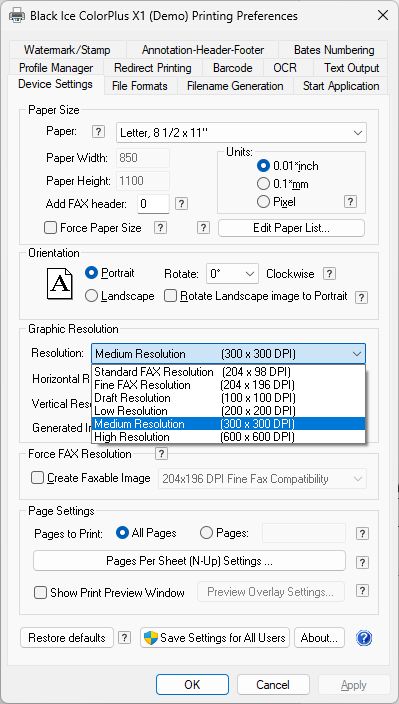The width and height of the screenshot is (399, 704).
Task: Choose Standard FAX Resolution 204 x 98 DPI
Action: pos(228,372)
